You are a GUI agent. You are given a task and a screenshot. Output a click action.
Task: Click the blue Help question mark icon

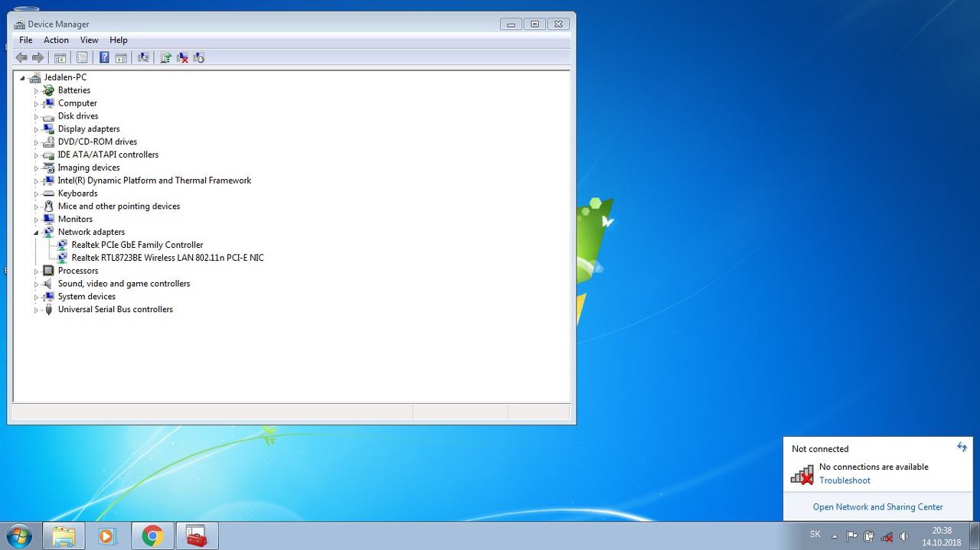coord(104,57)
